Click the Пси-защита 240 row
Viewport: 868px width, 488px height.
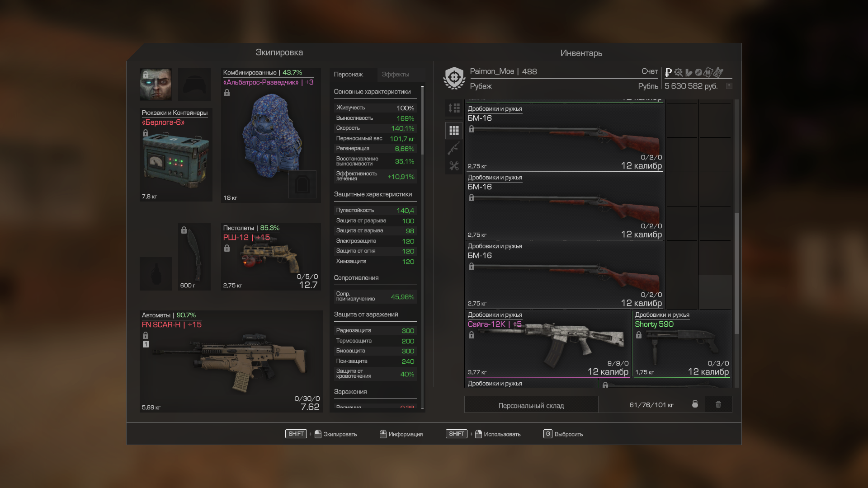point(375,361)
